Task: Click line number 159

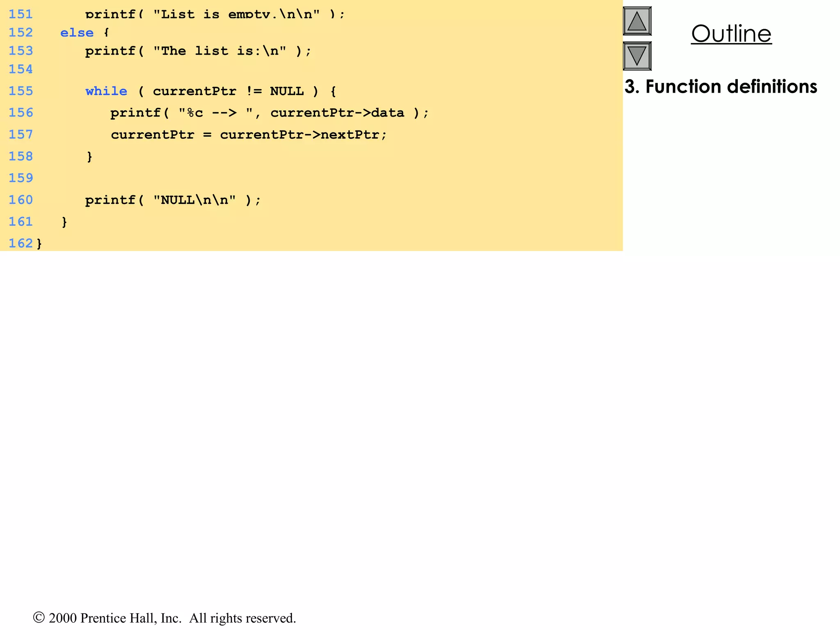Action: [21, 178]
